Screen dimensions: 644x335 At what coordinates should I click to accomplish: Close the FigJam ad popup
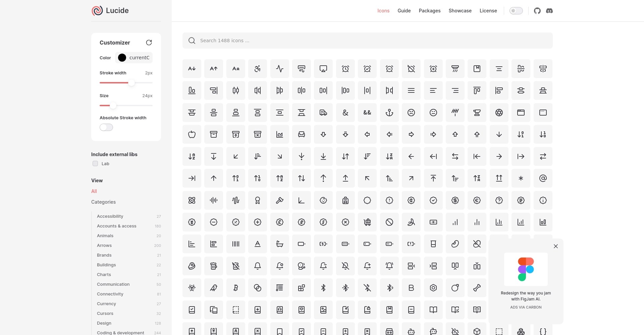click(556, 246)
